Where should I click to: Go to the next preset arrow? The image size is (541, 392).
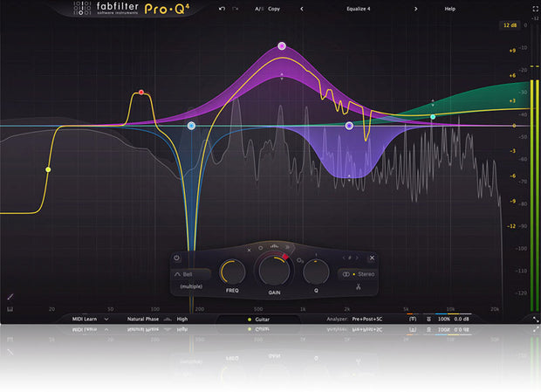click(x=415, y=9)
